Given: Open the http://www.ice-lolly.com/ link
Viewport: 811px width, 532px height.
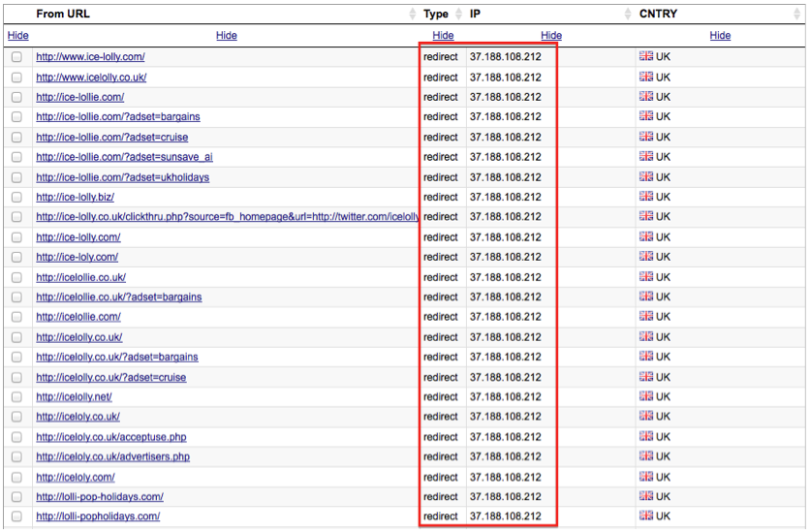Looking at the screenshot, I should [90, 57].
